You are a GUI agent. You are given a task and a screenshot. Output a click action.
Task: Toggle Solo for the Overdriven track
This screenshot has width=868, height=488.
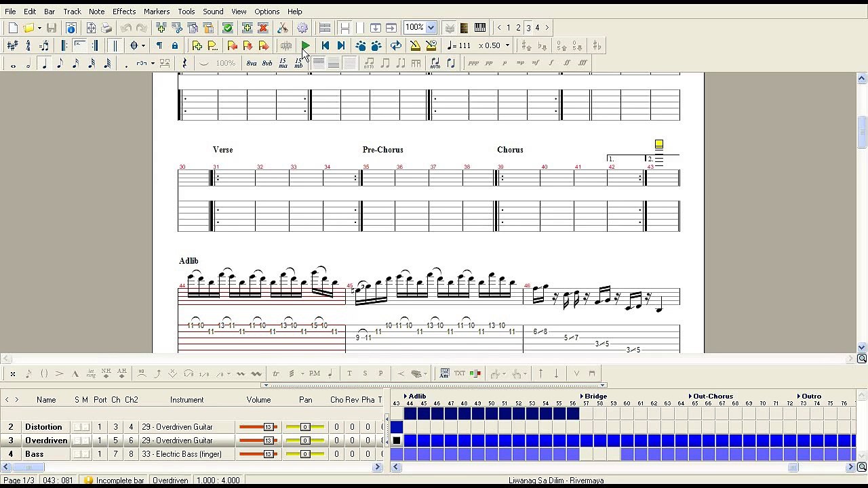pyautogui.click(x=77, y=441)
